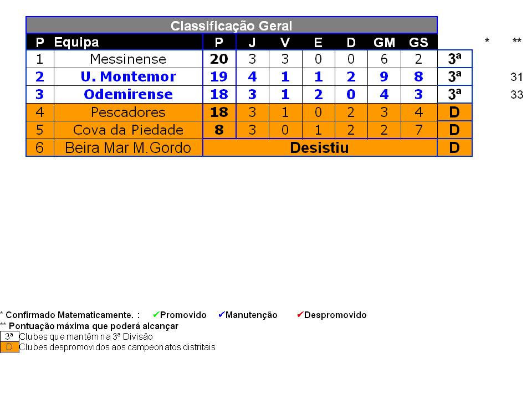The image size is (532, 399).
Task: Click the green Promovido checkmark
Action: tap(156, 315)
